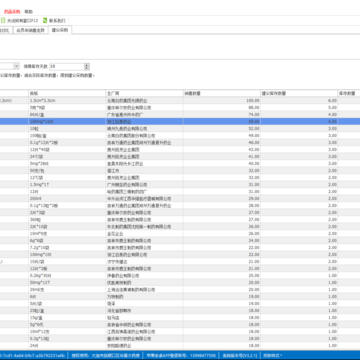This screenshot has width=360, height=360.
Task: Select the 建议采购 tab
Action: coord(60,30)
